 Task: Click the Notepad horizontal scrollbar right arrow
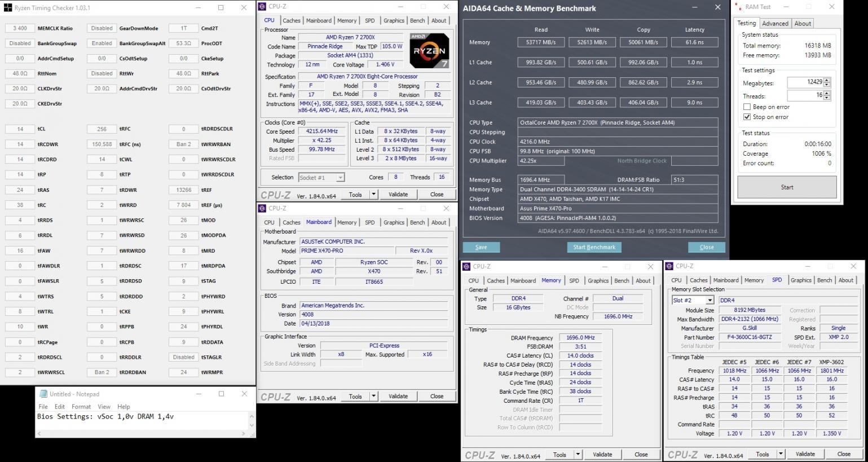pyautogui.click(x=244, y=434)
